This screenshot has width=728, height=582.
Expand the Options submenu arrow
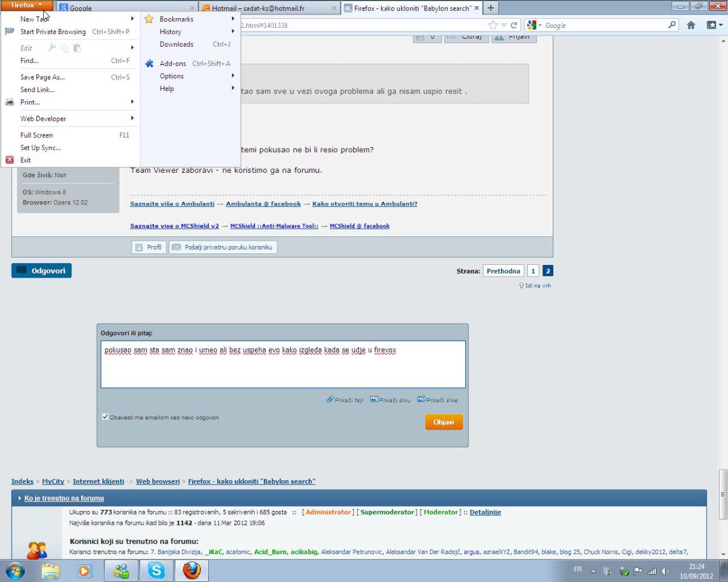point(233,76)
